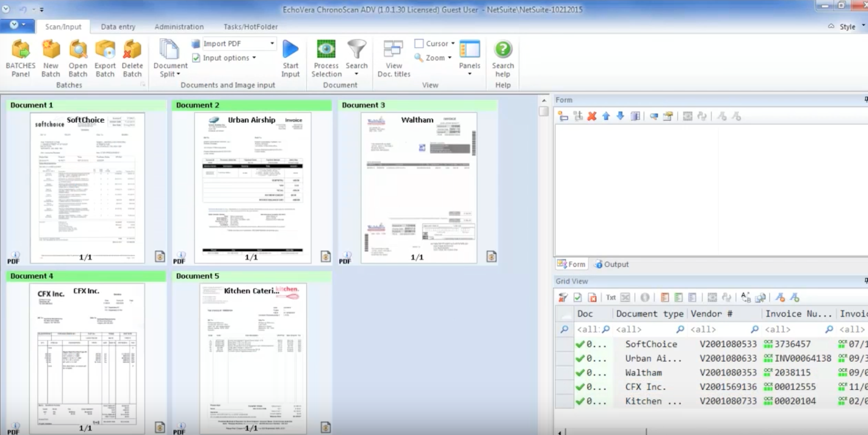The image size is (868, 435).
Task: Click Document 1 page info icon
Action: pyautogui.click(x=160, y=257)
